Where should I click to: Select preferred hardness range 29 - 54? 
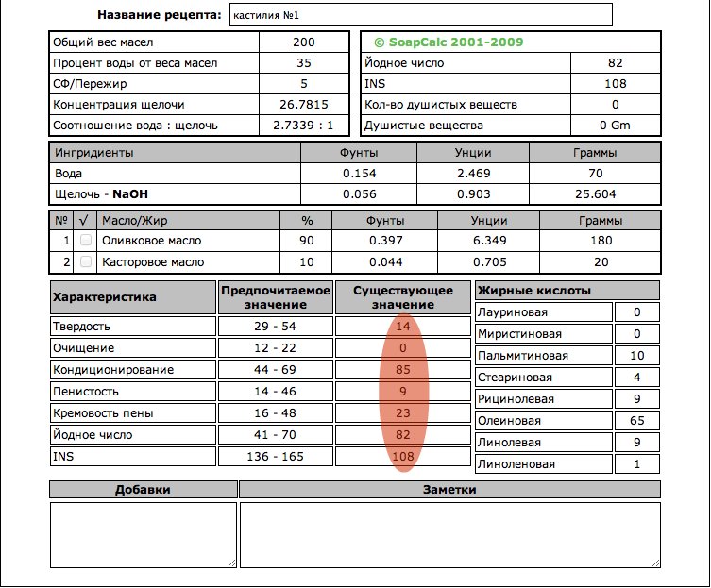click(275, 327)
